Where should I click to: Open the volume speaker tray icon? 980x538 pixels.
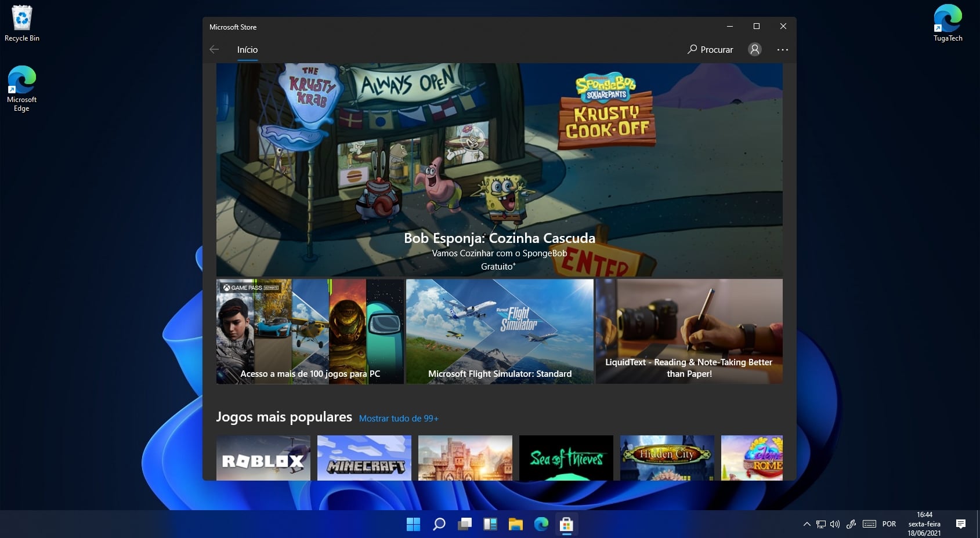[835, 524]
